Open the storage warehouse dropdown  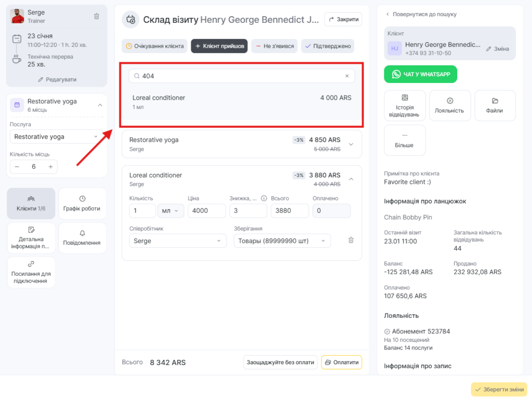(282, 241)
